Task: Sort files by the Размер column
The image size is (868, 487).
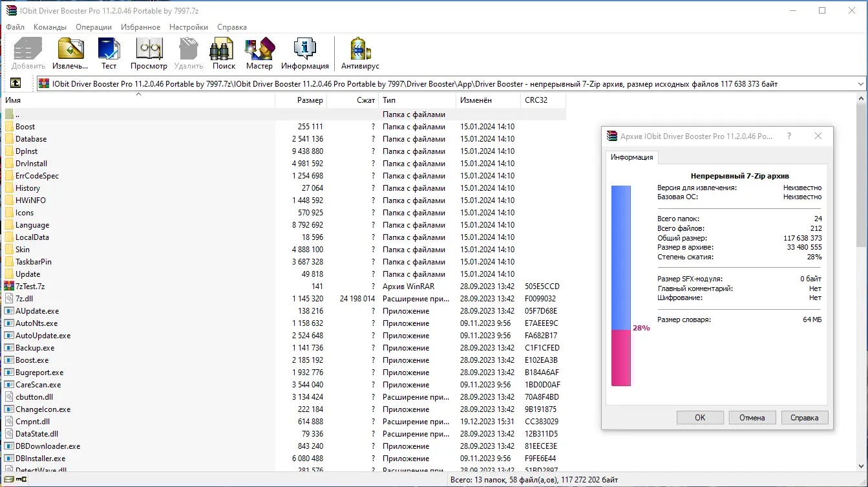Action: [x=310, y=100]
